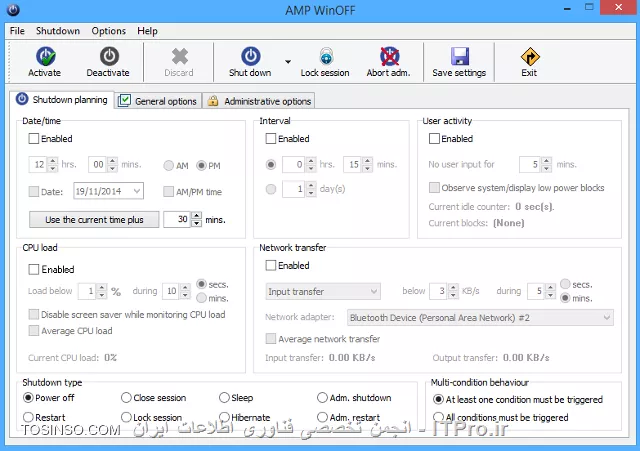The image size is (640, 451).
Task: Open the Shut down arrow dropdown
Action: pos(288,62)
